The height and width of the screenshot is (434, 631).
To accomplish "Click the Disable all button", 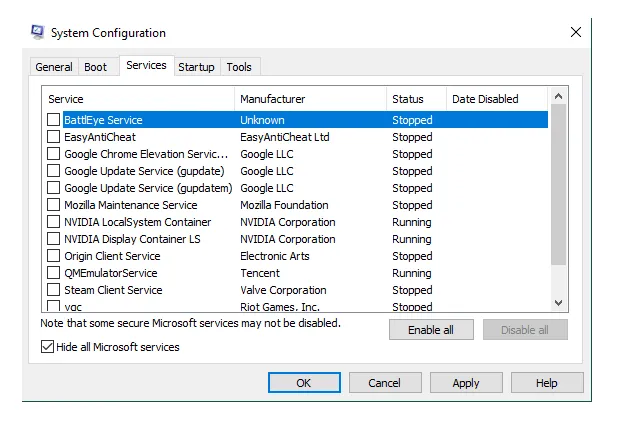I will (525, 330).
